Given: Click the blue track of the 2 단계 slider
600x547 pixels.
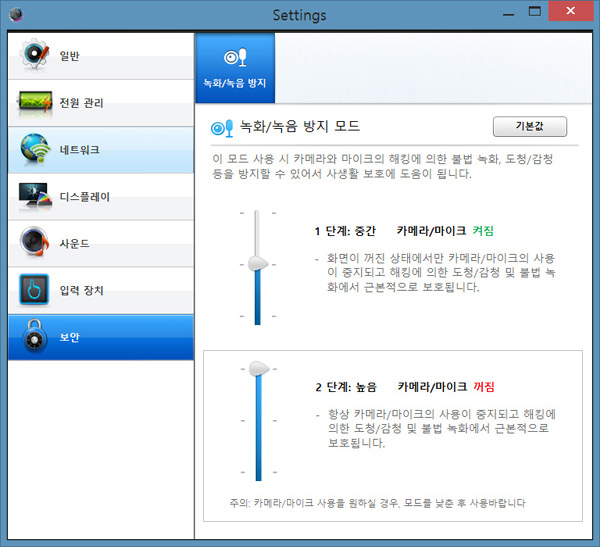Looking at the screenshot, I should tap(259, 428).
